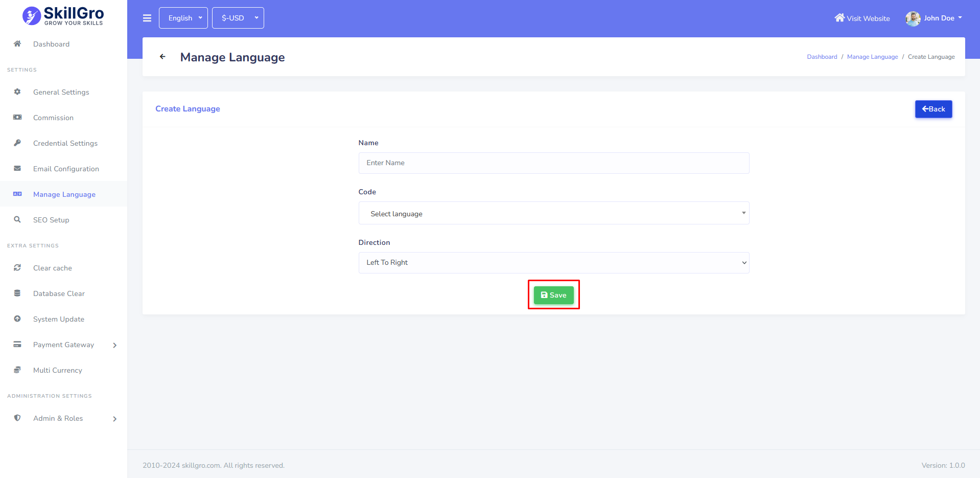The width and height of the screenshot is (980, 478).
Task: Click the John Doe avatar picture
Action: tap(913, 18)
